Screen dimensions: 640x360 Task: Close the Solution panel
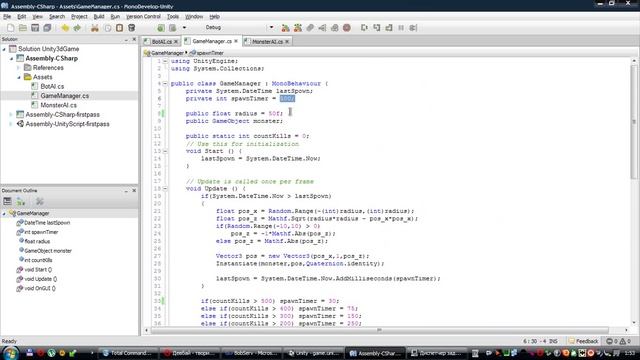point(134,40)
